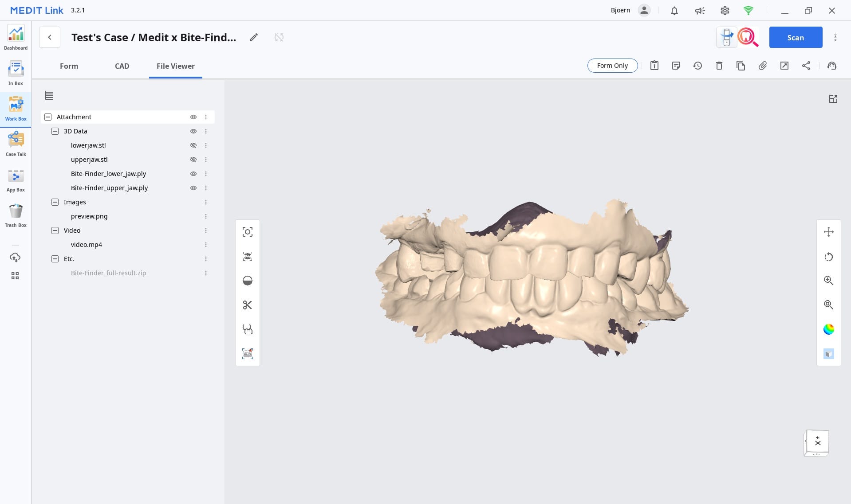
Task: Click the export open-external icon
Action: click(x=784, y=66)
